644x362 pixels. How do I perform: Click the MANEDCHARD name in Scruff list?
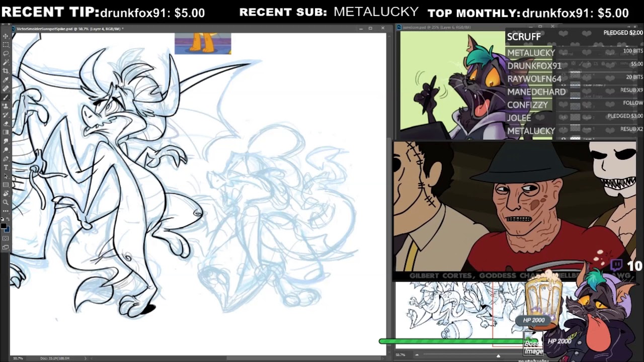(x=536, y=92)
